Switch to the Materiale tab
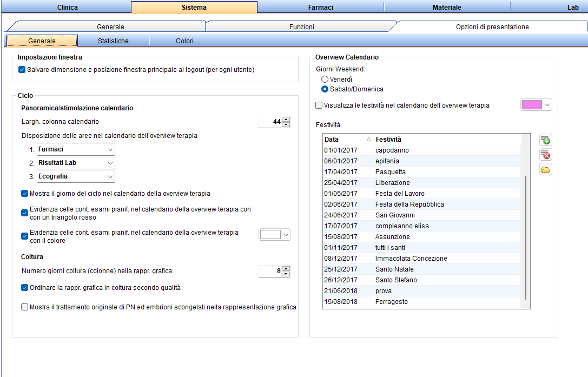 pyautogui.click(x=447, y=7)
